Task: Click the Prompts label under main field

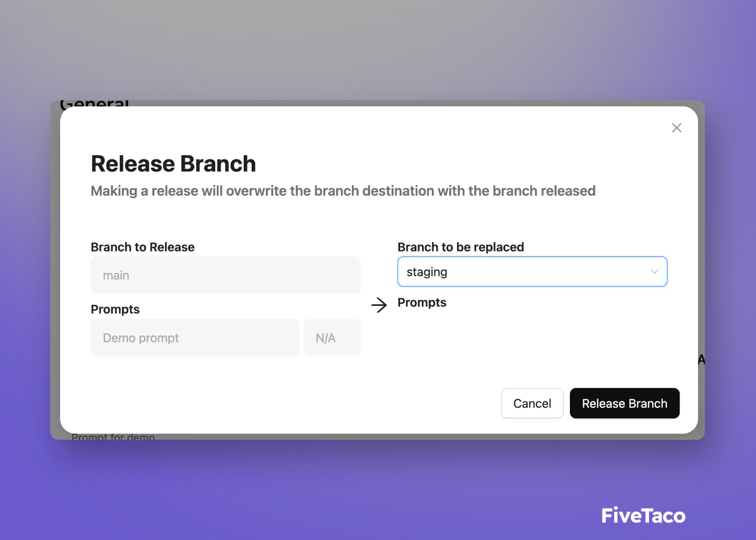Action: pyautogui.click(x=115, y=310)
